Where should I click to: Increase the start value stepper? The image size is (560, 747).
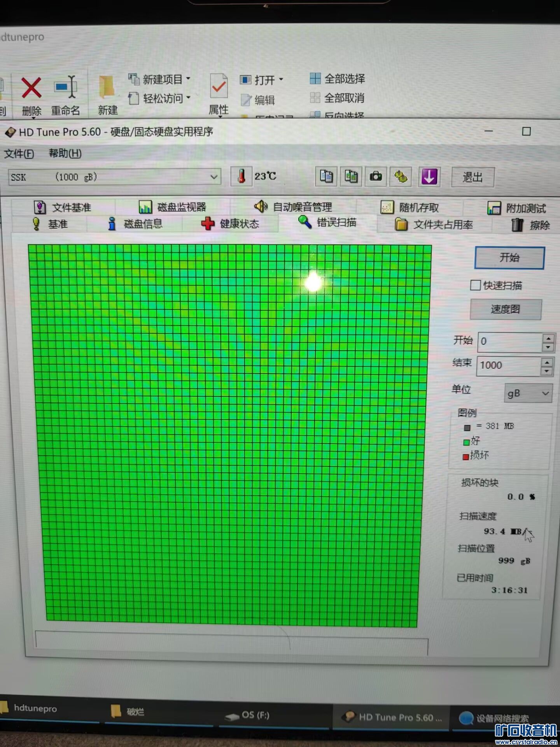click(x=548, y=338)
